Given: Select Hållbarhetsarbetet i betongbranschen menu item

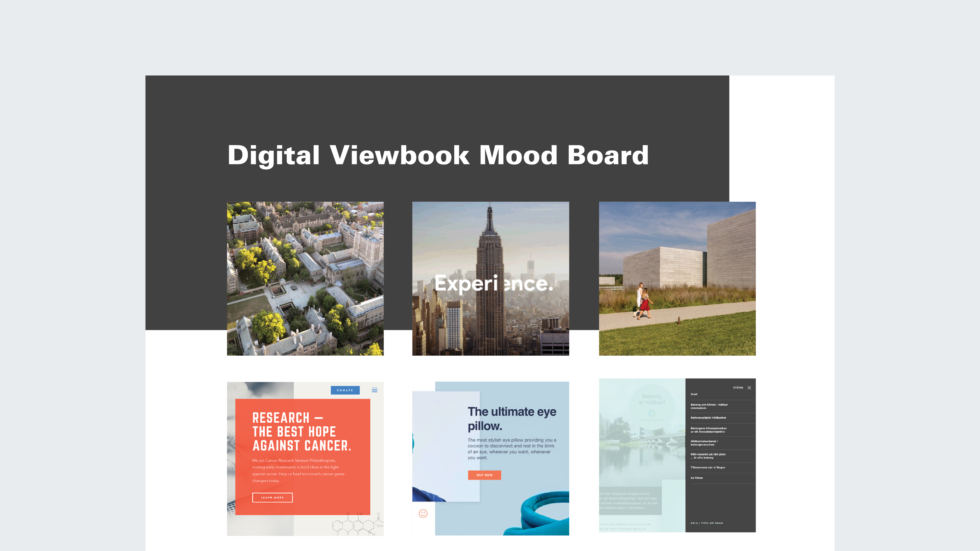Looking at the screenshot, I should (704, 443).
